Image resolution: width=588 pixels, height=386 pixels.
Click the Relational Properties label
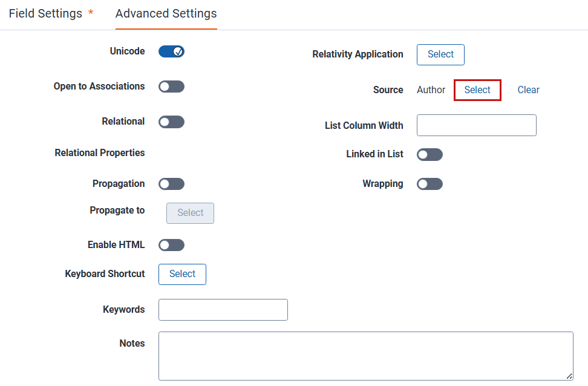pos(99,153)
